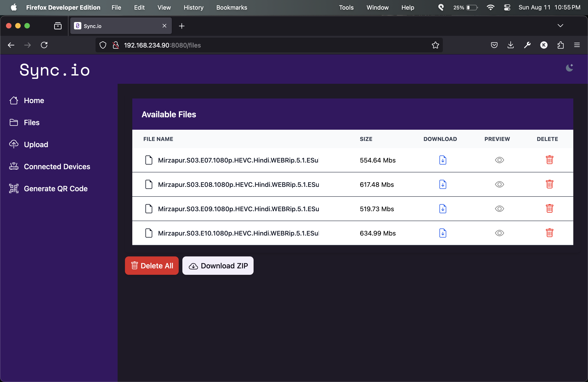Click the insecure connection lock icon
The image size is (588, 382).
coord(116,45)
